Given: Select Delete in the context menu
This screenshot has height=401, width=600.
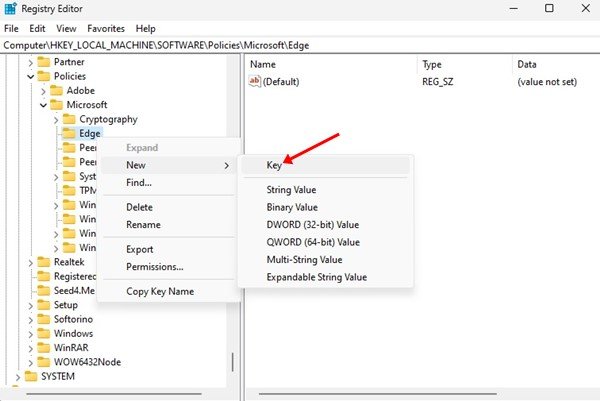Looking at the screenshot, I should click(168, 207).
